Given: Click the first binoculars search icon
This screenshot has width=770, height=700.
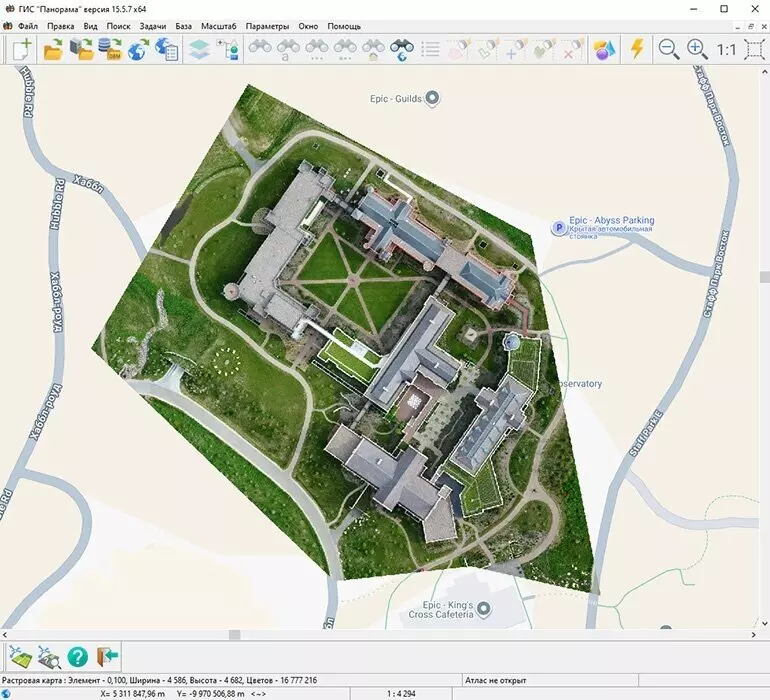Looking at the screenshot, I should (x=260, y=47).
